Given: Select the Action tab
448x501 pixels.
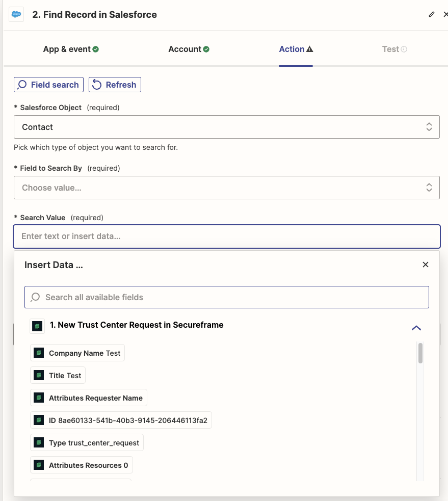Looking at the screenshot, I should pyautogui.click(x=296, y=49).
